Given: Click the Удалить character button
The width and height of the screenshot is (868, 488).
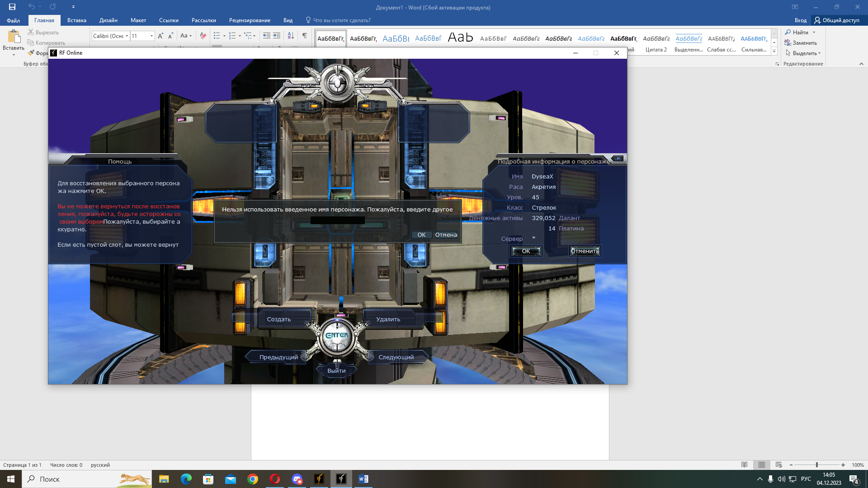Looking at the screenshot, I should click(388, 319).
